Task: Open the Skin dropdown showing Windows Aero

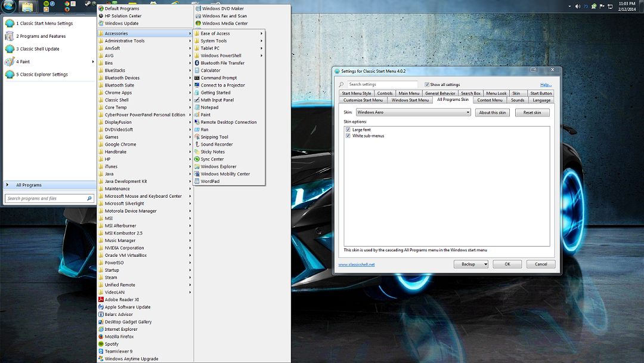Action: 413,112
